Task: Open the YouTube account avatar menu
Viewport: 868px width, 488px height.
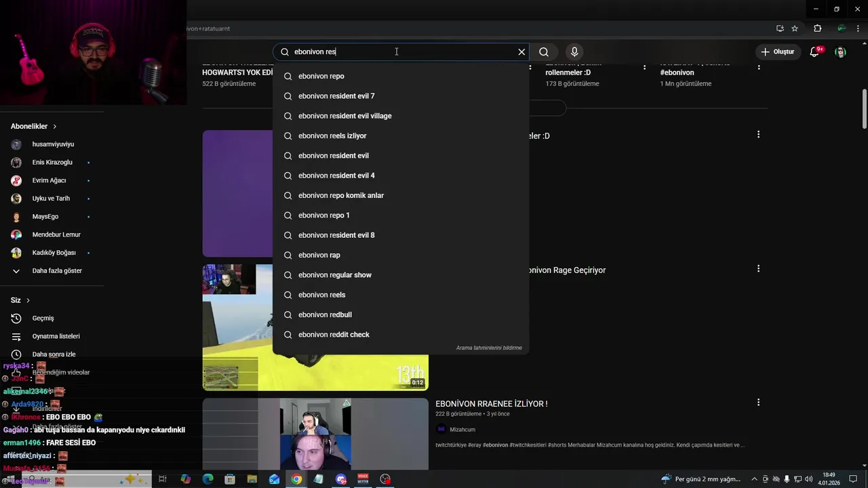Action: (x=840, y=52)
